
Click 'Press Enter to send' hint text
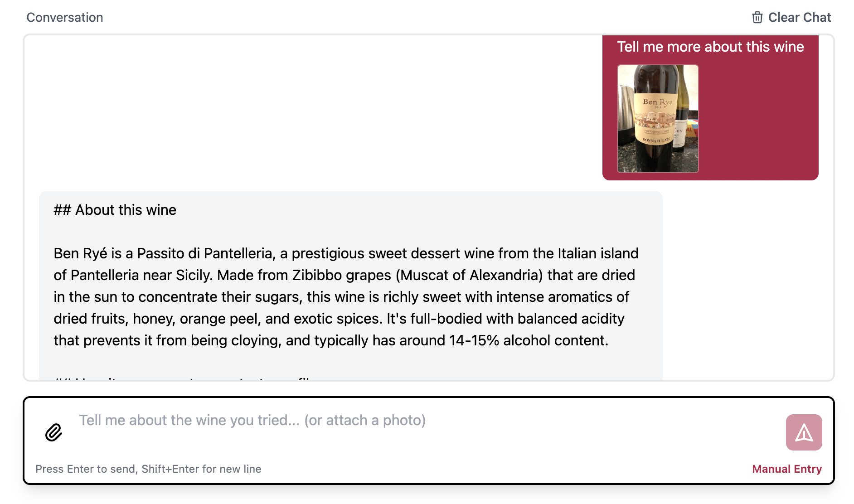149,469
